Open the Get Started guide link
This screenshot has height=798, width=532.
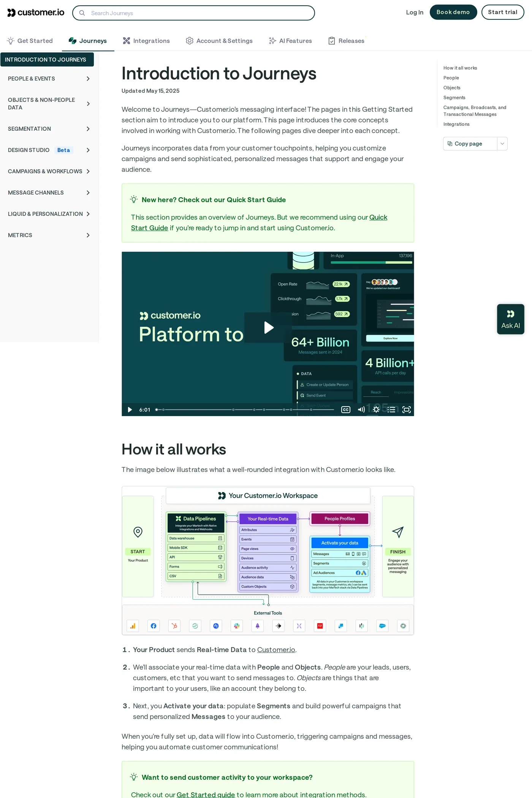(206, 794)
